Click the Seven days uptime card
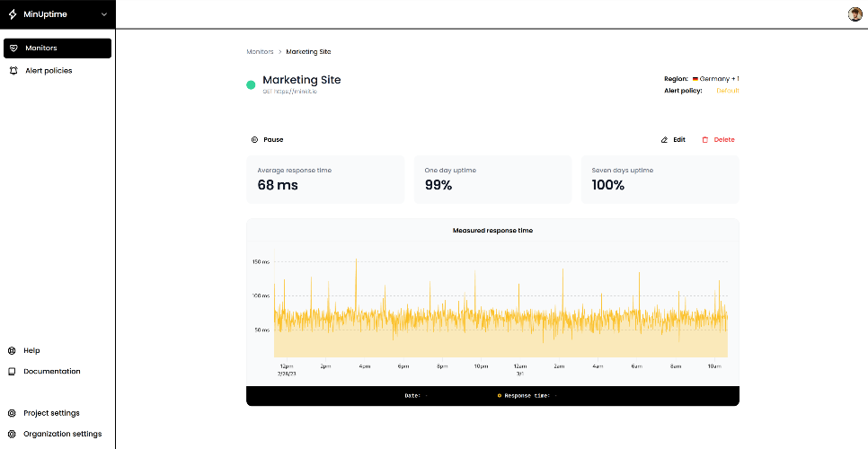Viewport: 868px width, 449px height. point(660,179)
